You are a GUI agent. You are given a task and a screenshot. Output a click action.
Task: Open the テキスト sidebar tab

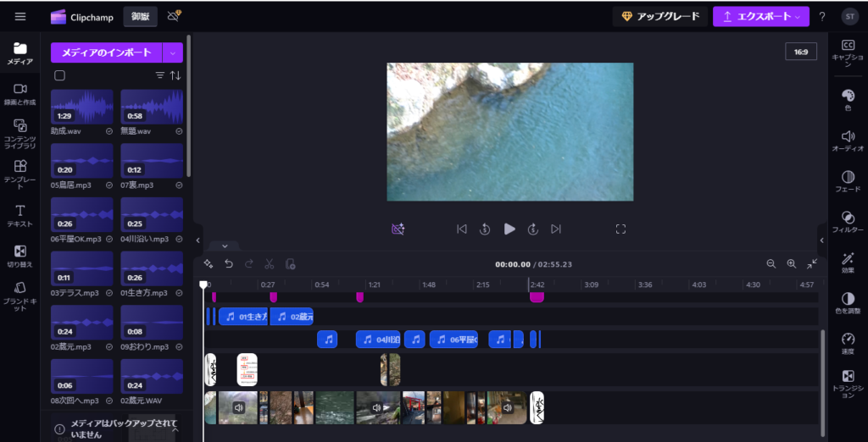coord(20,216)
